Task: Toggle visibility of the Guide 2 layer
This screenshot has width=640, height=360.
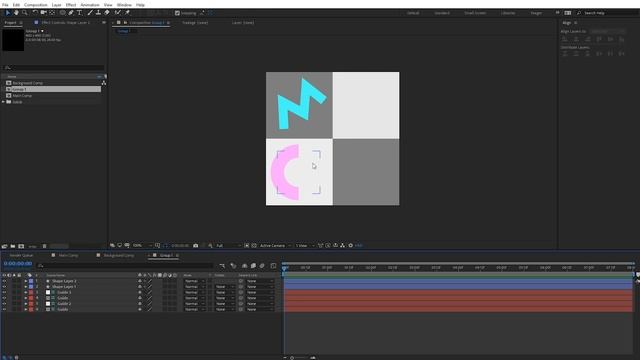Action: click(x=4, y=304)
